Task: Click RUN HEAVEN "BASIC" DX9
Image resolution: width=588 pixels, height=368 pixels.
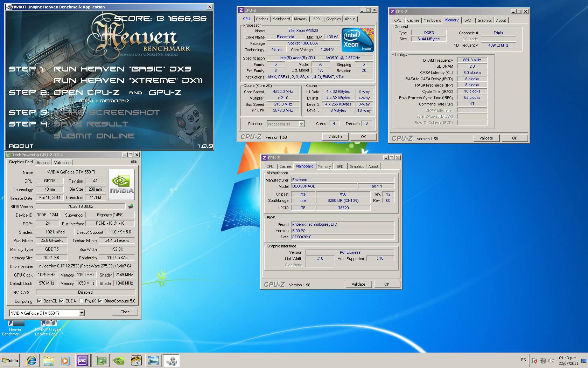Action: [122, 69]
